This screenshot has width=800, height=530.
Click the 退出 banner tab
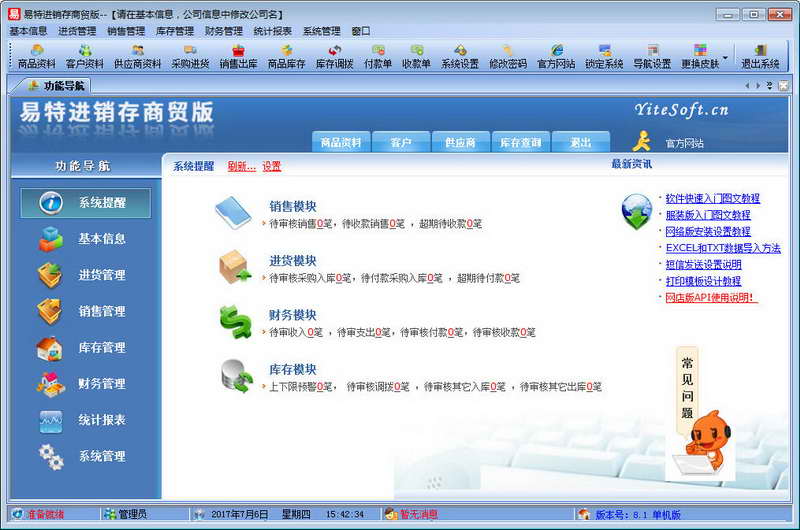pyautogui.click(x=581, y=142)
